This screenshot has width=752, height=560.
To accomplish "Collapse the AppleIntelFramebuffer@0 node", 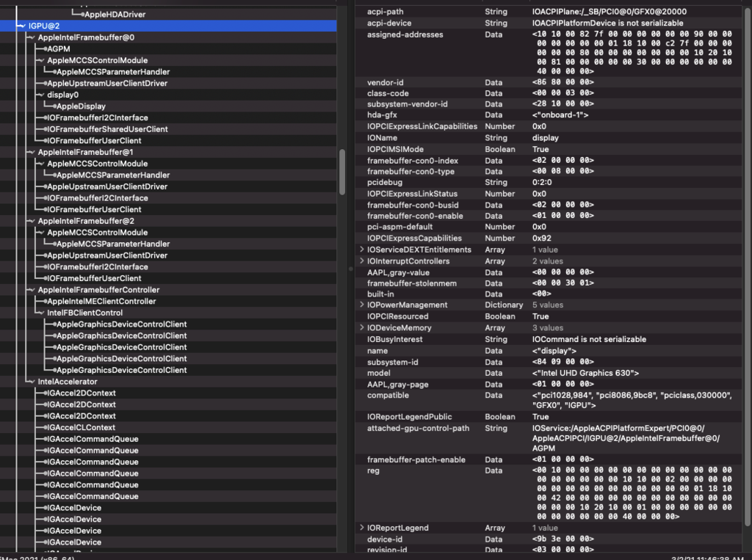I will [x=31, y=37].
